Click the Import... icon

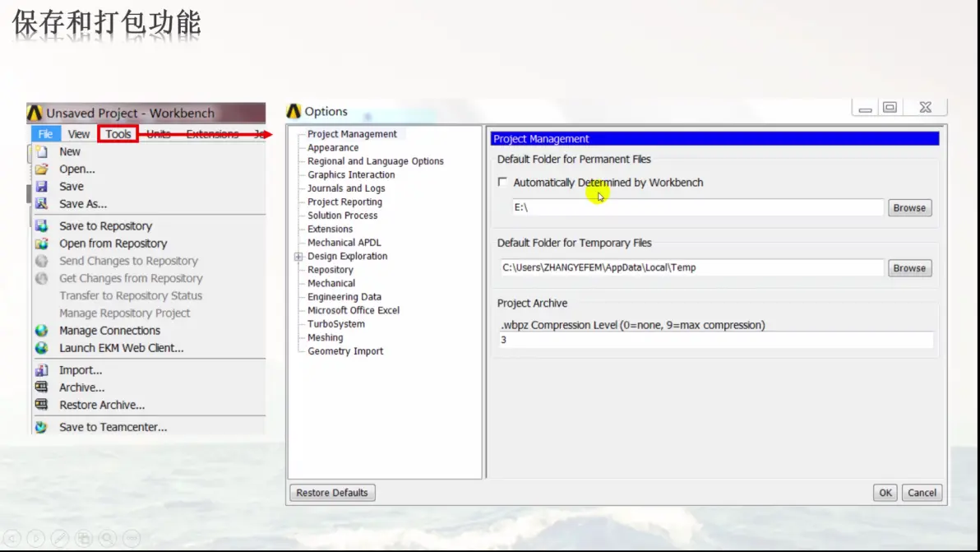tap(42, 371)
